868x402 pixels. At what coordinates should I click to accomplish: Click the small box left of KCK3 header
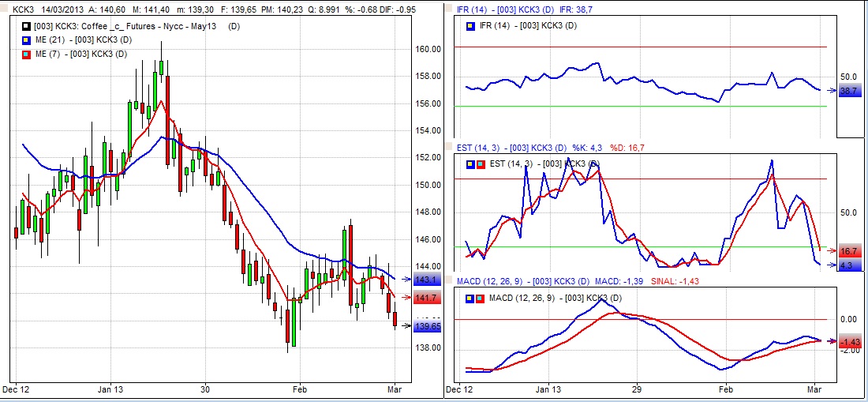pos(6,8)
